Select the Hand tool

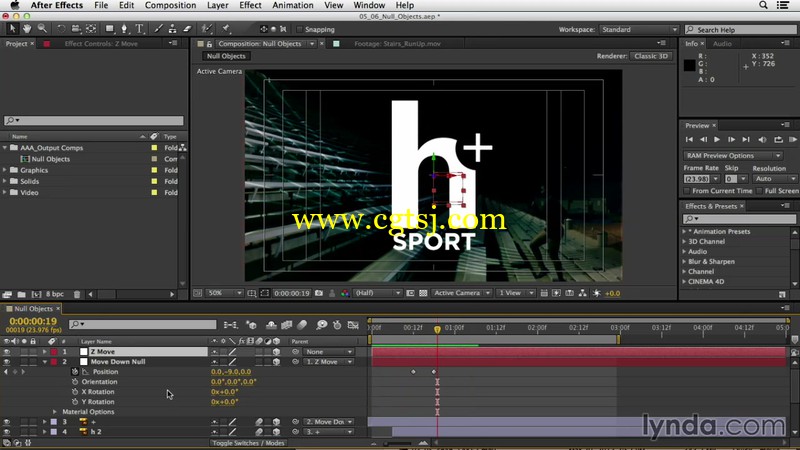click(x=27, y=29)
